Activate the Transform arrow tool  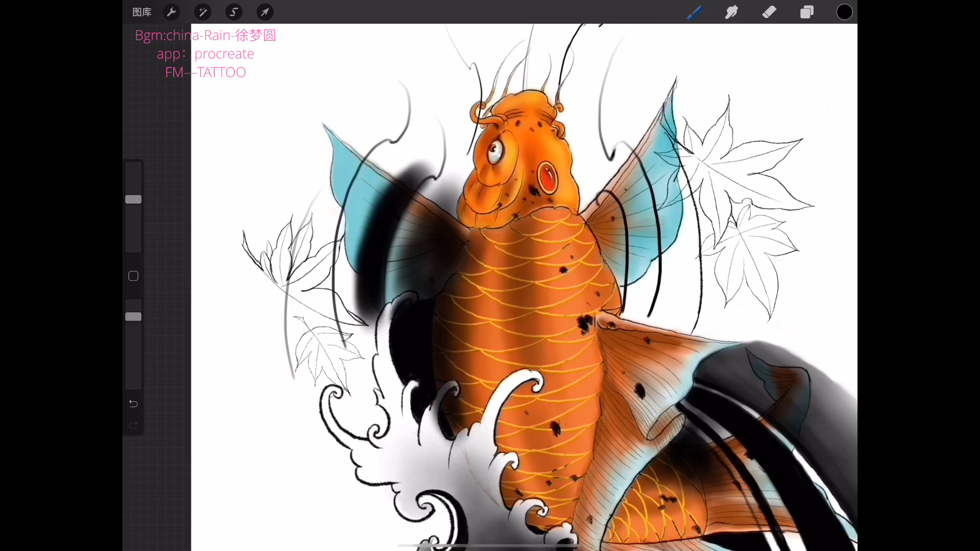tap(265, 12)
